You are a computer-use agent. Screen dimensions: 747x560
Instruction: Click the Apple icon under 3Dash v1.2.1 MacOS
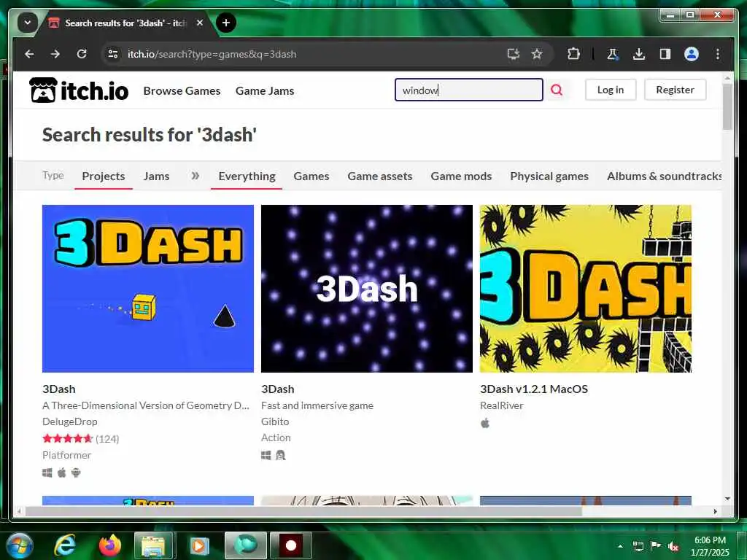485,423
